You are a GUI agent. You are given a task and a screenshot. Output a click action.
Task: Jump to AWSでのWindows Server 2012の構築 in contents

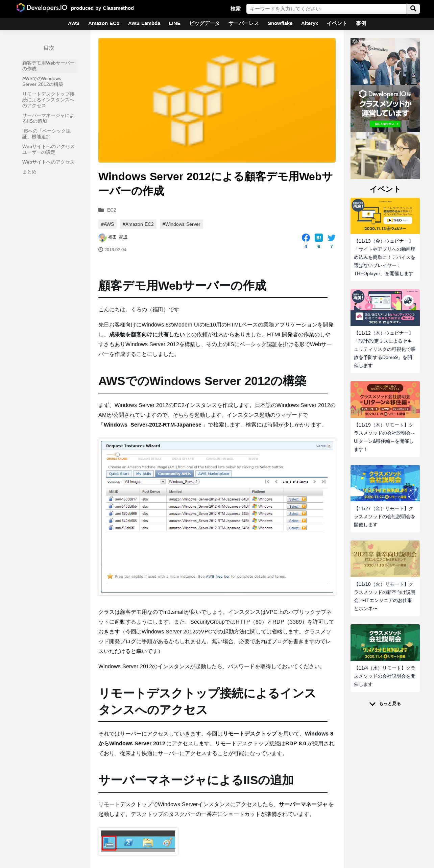point(49,81)
